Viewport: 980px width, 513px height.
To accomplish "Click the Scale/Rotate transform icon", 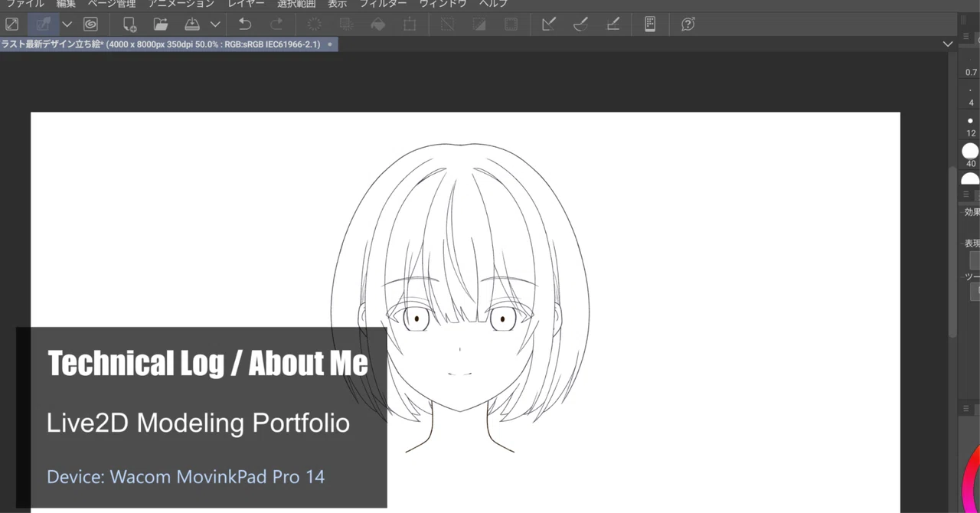I will tap(410, 25).
